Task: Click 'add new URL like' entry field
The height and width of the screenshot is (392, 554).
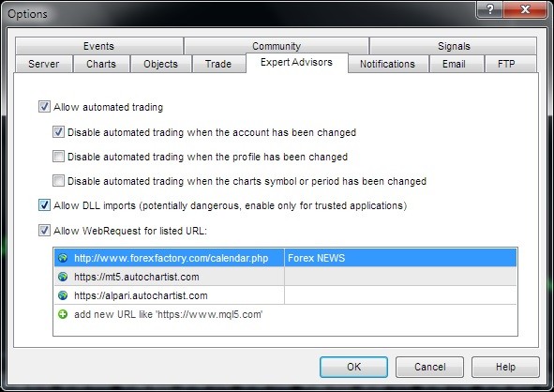Action: pos(286,314)
